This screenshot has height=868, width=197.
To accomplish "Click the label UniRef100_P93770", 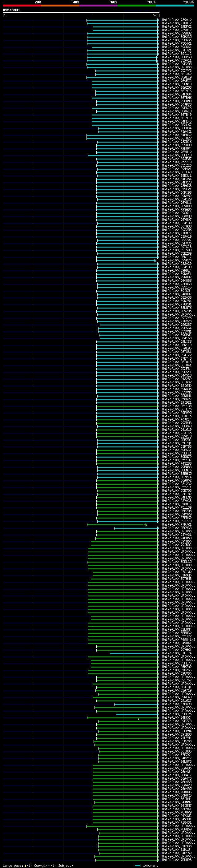I will [177, 521].
